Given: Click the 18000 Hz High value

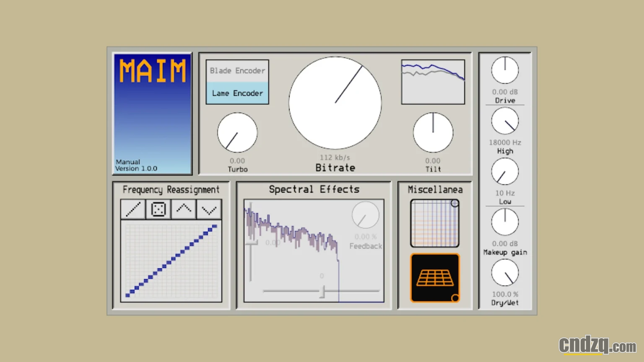Looking at the screenshot, I should point(505,142).
